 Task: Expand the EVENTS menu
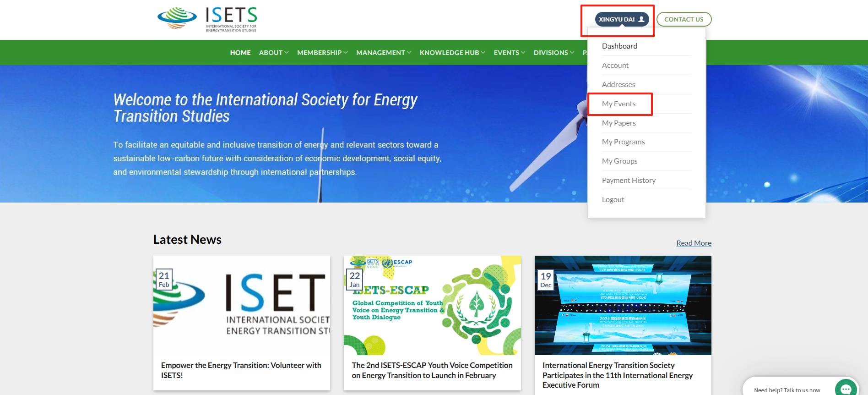510,53
